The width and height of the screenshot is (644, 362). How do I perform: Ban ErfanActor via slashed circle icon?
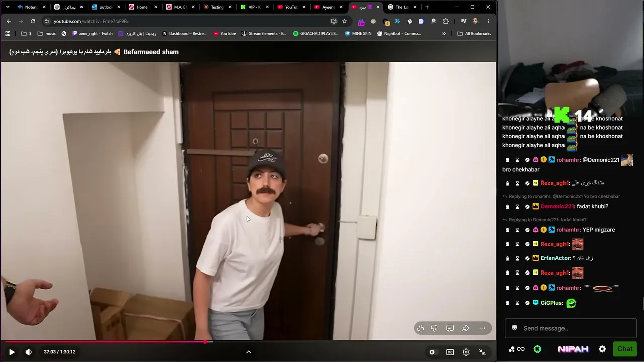(x=527, y=258)
